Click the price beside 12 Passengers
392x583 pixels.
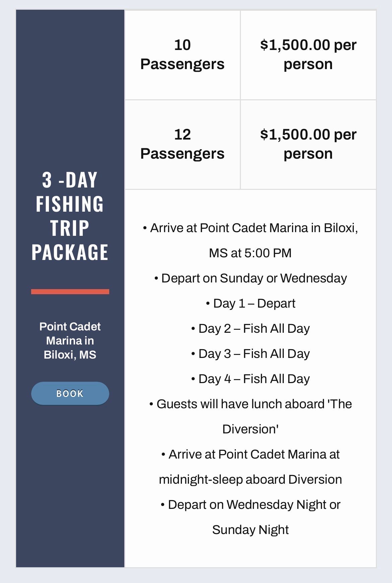[x=308, y=144]
